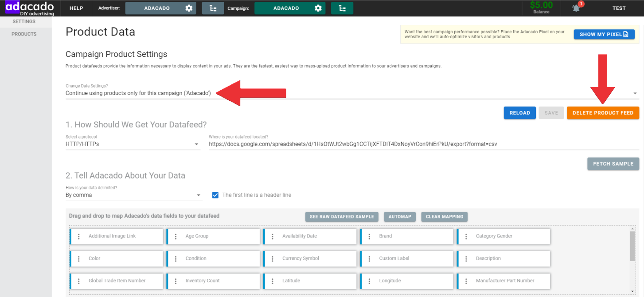Click the RELOAD button

[x=519, y=113]
